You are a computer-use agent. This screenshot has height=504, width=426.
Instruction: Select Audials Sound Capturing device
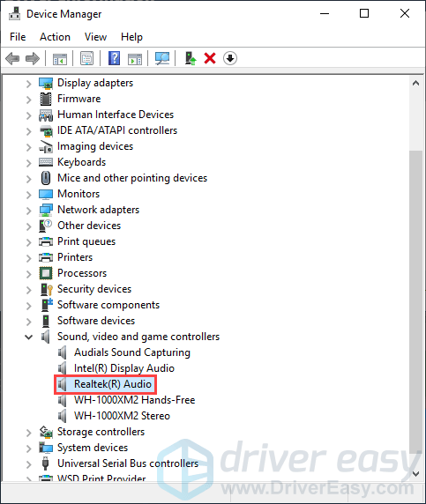coord(132,352)
